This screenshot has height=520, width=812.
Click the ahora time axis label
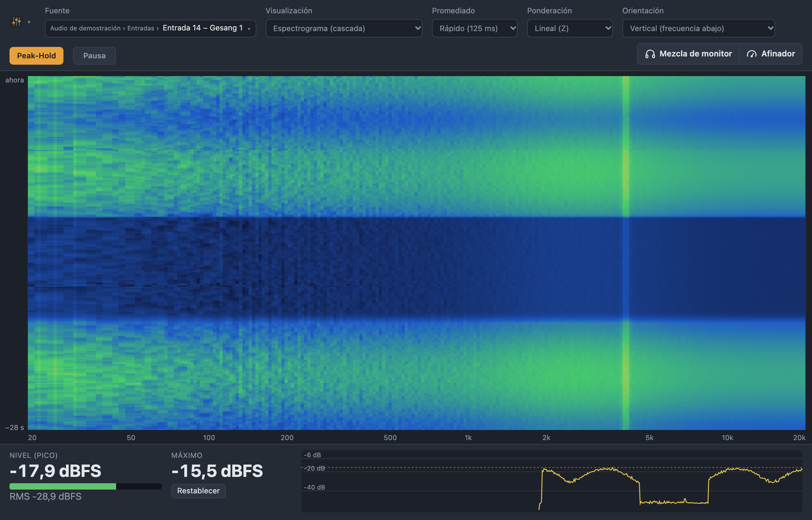(x=15, y=80)
